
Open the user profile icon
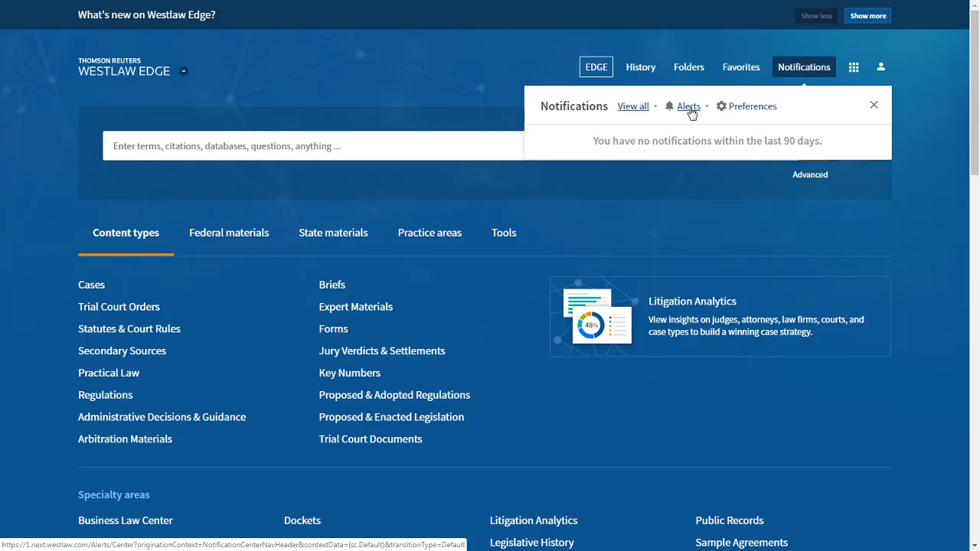[880, 67]
